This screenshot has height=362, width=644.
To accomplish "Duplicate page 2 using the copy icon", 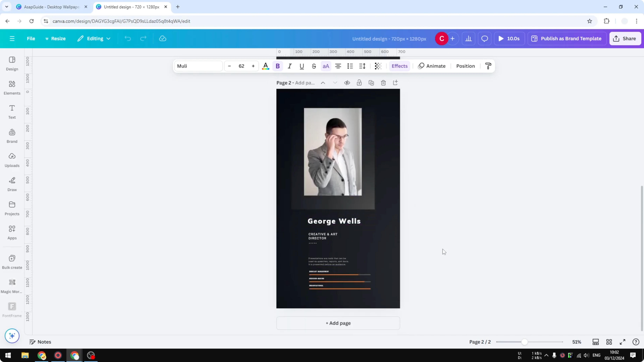I will tap(371, 82).
